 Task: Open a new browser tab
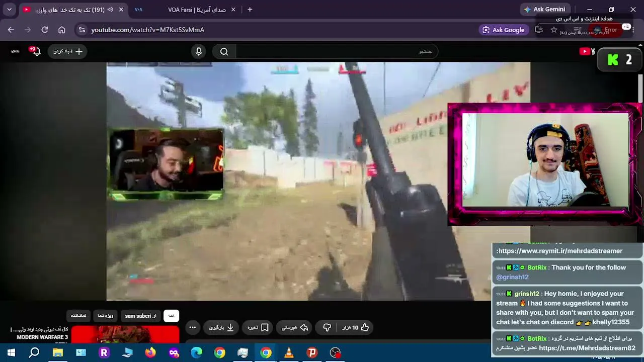pos(250,10)
